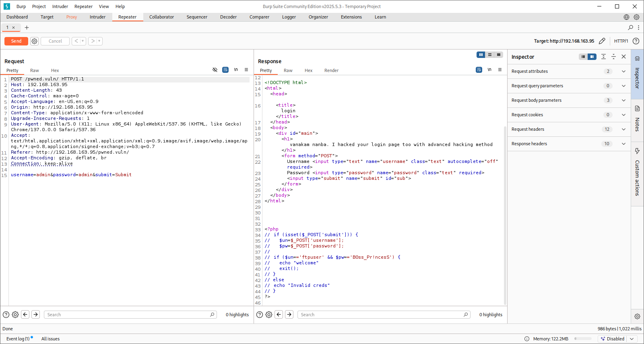Click the orange Send button
This screenshot has height=344, width=644.
(16, 41)
